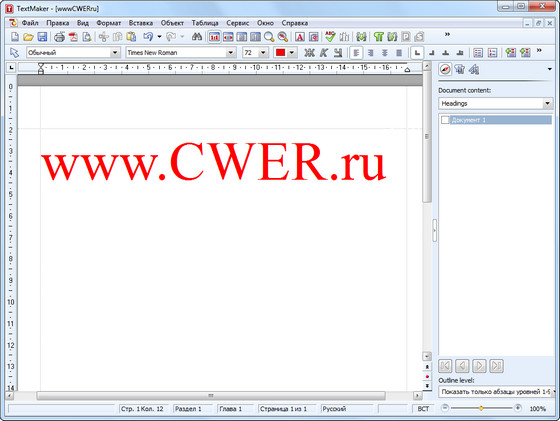Click the horizontal scrollbar at the bottom

coord(211,396)
